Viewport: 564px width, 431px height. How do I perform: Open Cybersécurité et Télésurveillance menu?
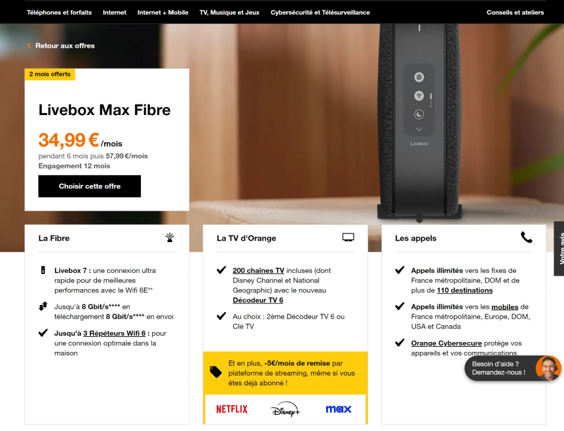[x=320, y=13]
